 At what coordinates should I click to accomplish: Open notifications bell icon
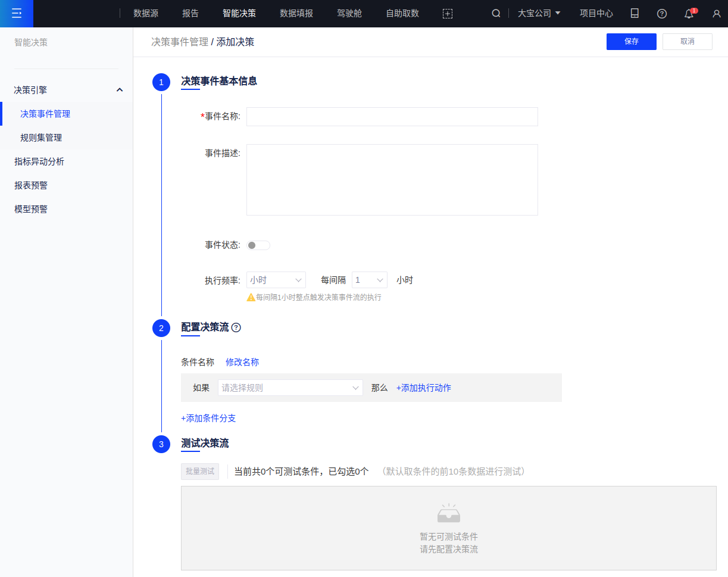(x=689, y=14)
